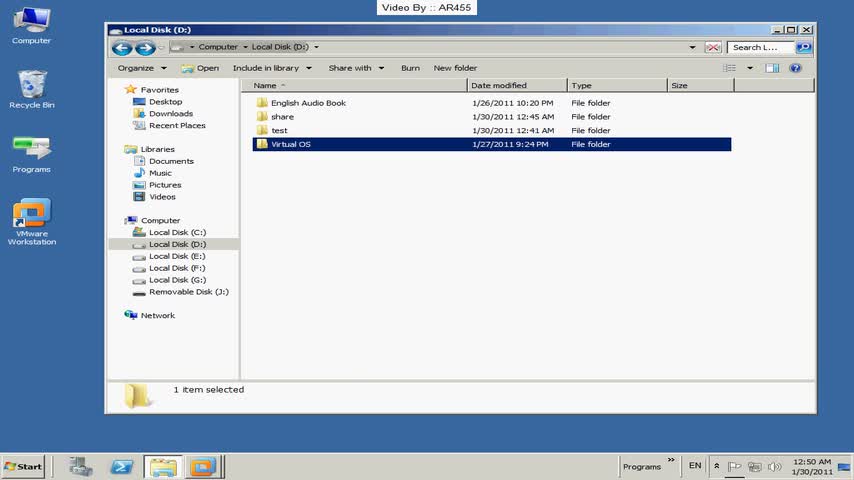The height and width of the screenshot is (480, 854).
Task: Click the test folder icon
Action: [262, 130]
